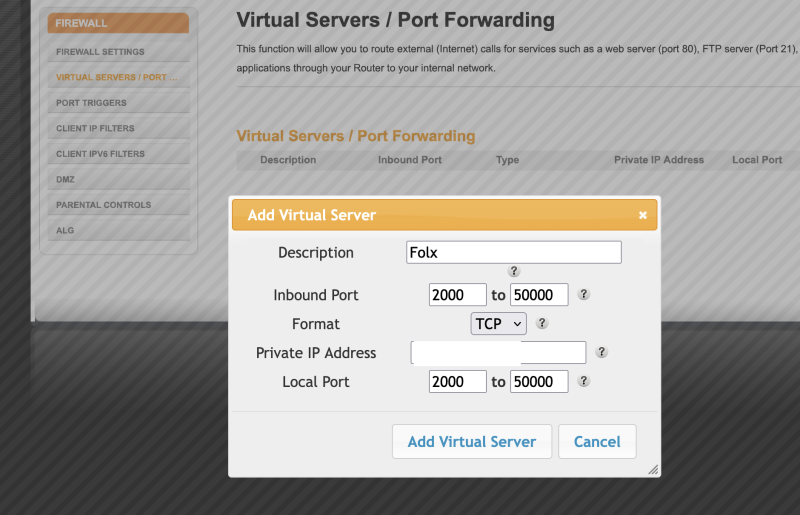The width and height of the screenshot is (800, 515).
Task: Select ALG sidebar item
Action: click(x=66, y=230)
